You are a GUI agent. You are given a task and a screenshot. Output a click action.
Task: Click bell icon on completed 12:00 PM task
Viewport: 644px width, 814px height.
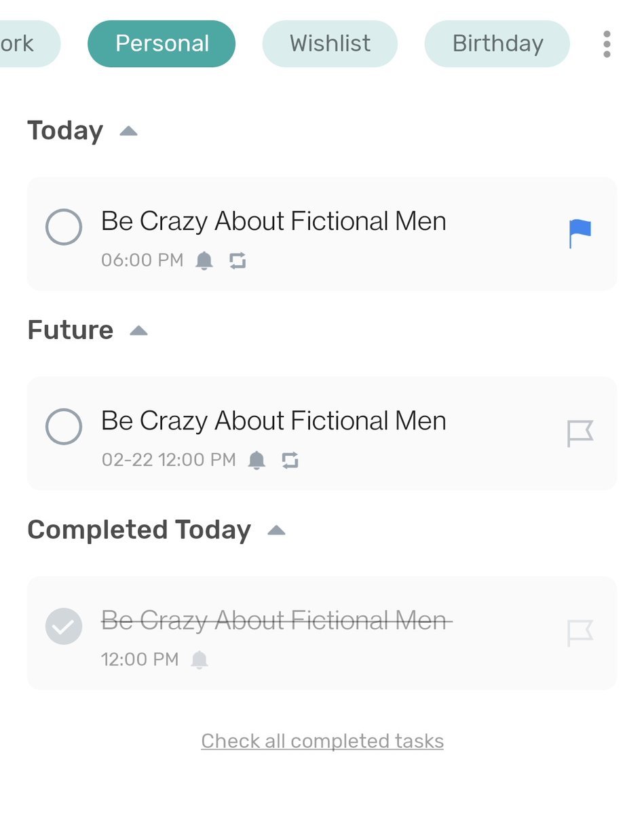click(200, 659)
